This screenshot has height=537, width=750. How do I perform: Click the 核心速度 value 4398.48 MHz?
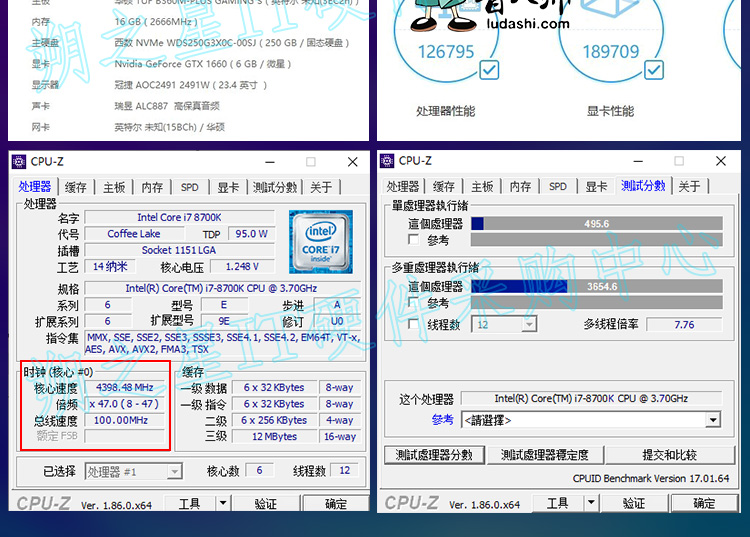coord(124,387)
